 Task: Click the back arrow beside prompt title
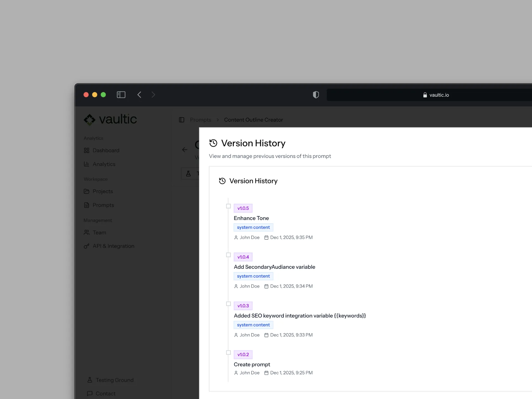pos(185,150)
